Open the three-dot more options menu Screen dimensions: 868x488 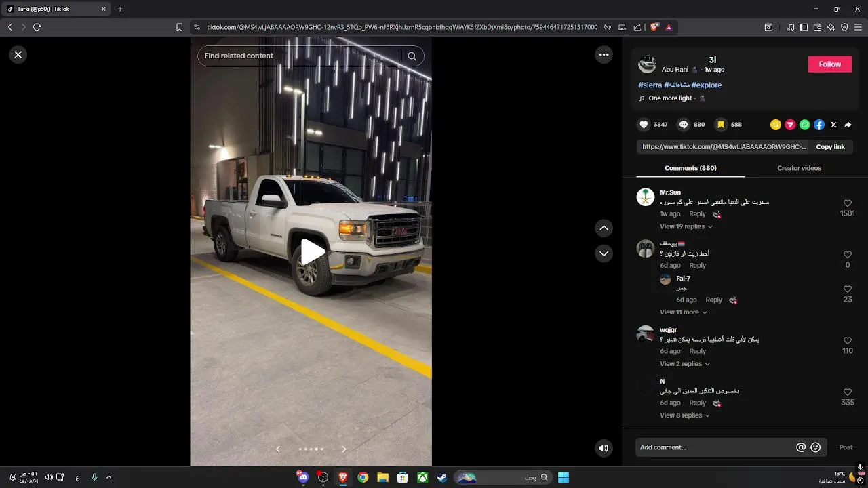(604, 55)
